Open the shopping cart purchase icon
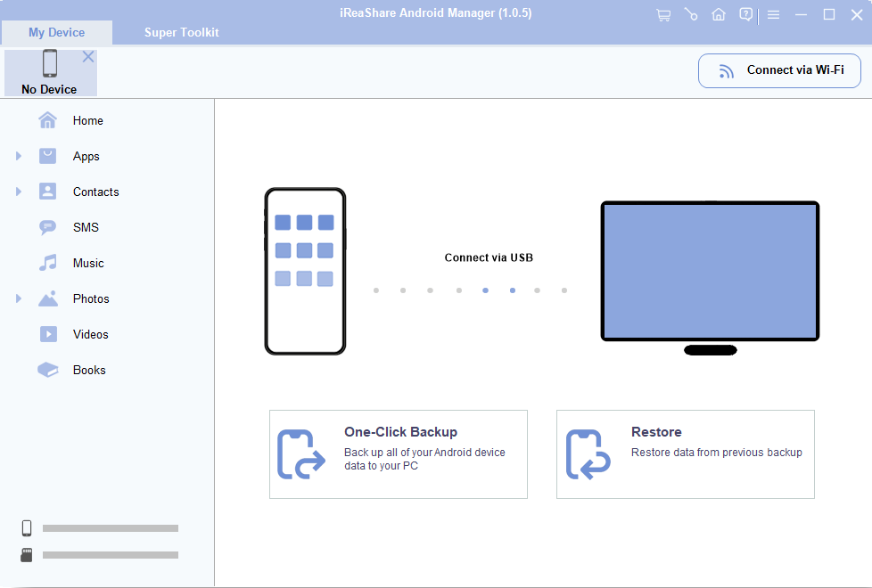 coord(662,15)
